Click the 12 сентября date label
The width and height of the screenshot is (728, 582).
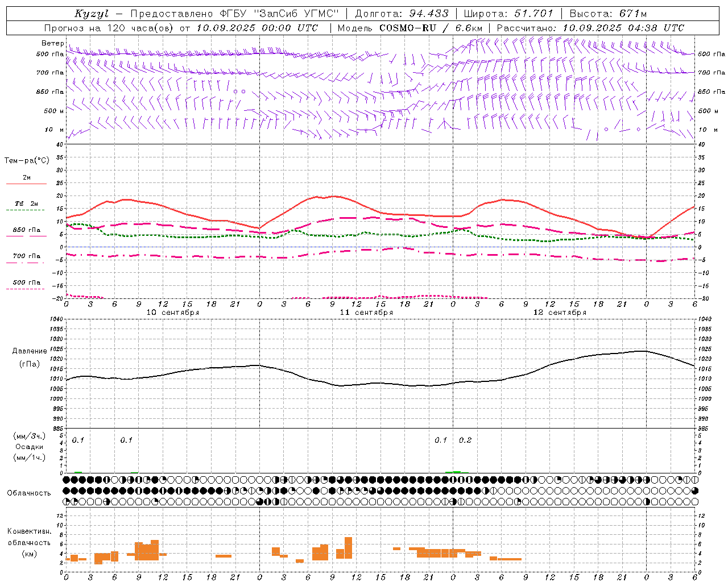tap(560, 312)
